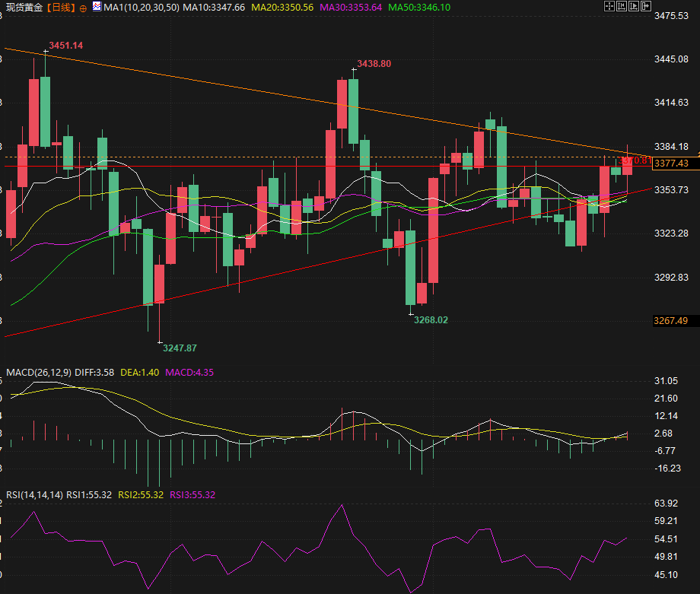Image resolution: width=700 pixels, height=594 pixels.
Task: Click the MA10:3347.66 value
Action: (215, 8)
